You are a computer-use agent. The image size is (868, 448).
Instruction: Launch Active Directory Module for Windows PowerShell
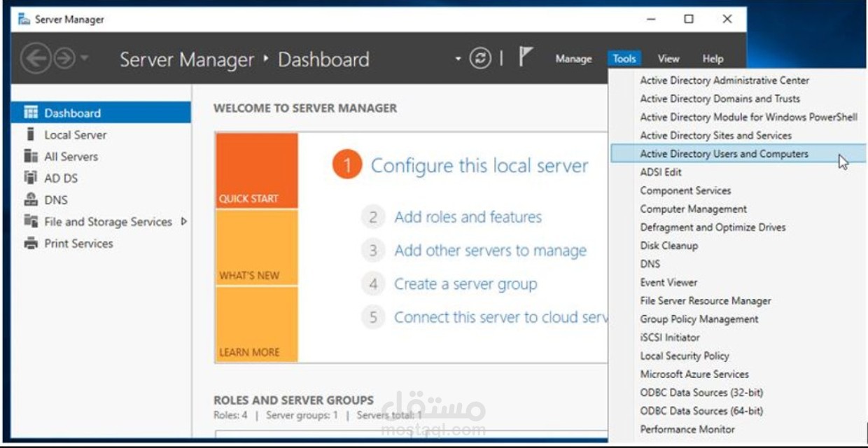click(748, 117)
